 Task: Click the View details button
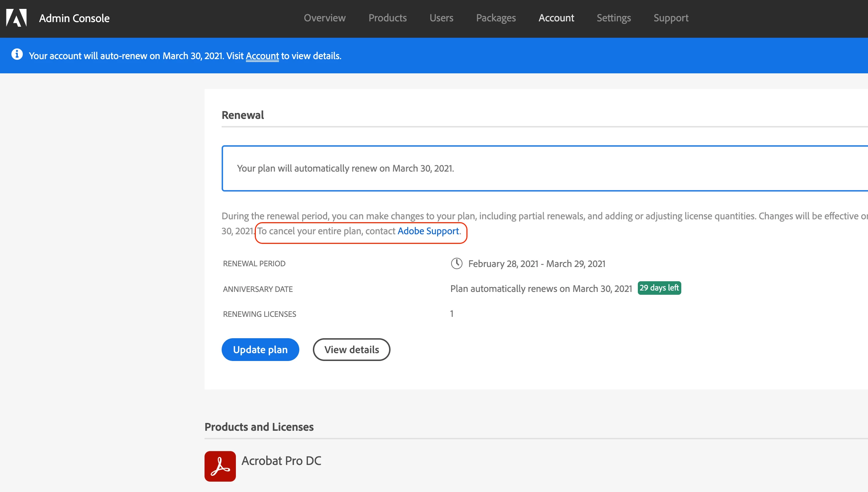[351, 350]
